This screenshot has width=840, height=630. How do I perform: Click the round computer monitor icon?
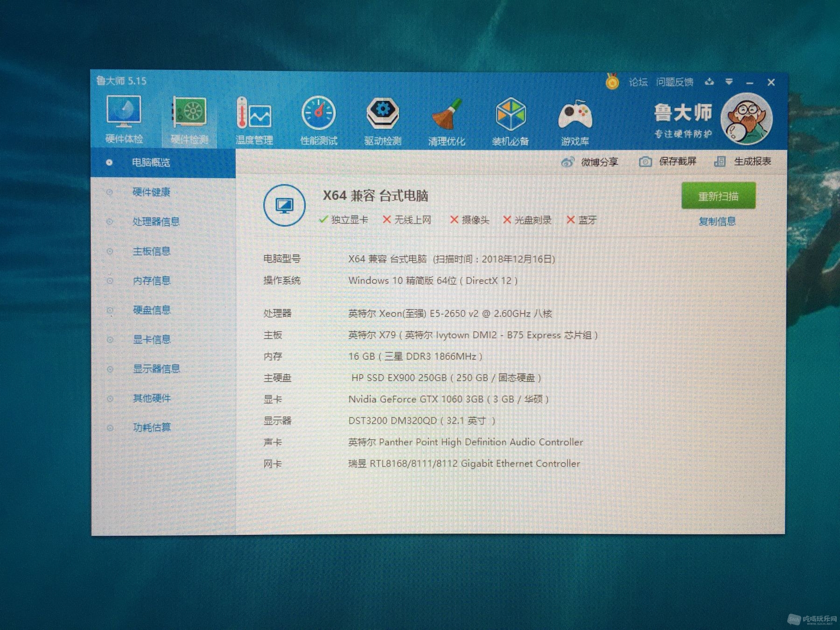click(284, 205)
